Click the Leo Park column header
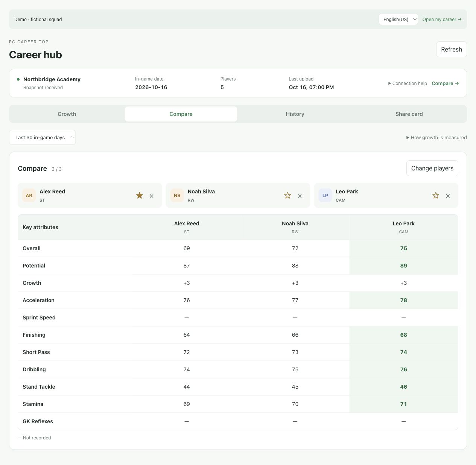The height and width of the screenshot is (465, 476). point(404,227)
